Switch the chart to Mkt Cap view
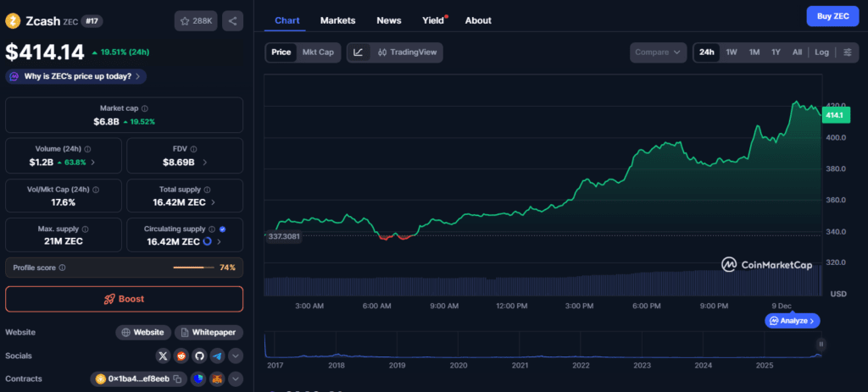The width and height of the screenshot is (868, 392). (x=318, y=52)
